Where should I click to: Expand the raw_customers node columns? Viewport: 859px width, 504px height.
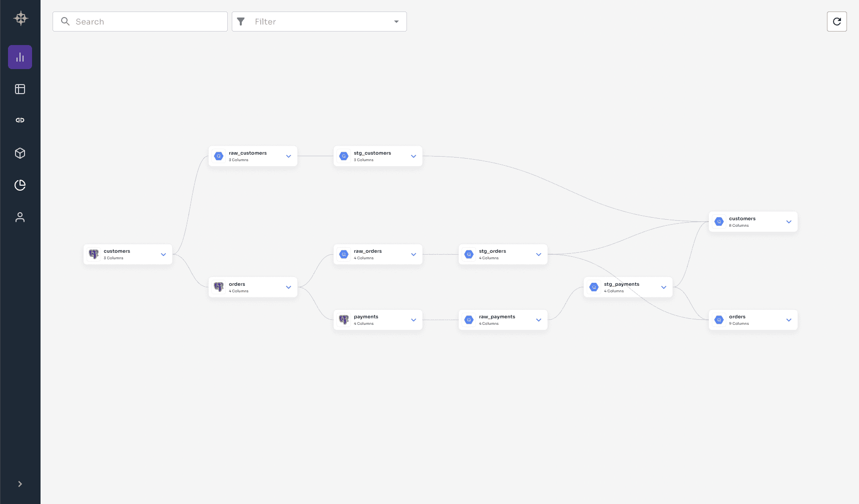click(x=288, y=156)
